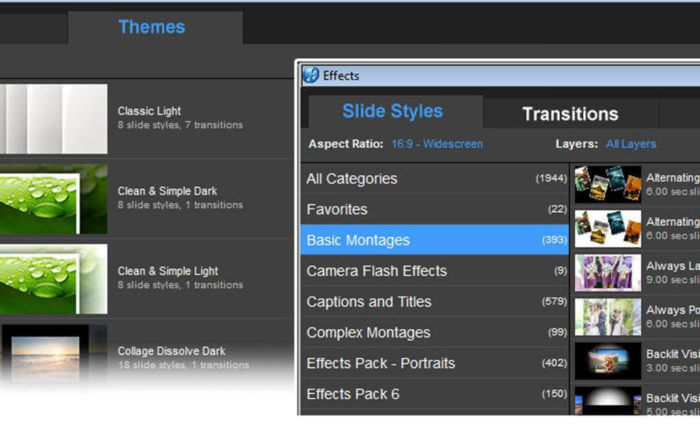This screenshot has width=700, height=438.
Task: Pick the Backlit Visi... 5.00 sec thumbnail
Action: coord(608,400)
